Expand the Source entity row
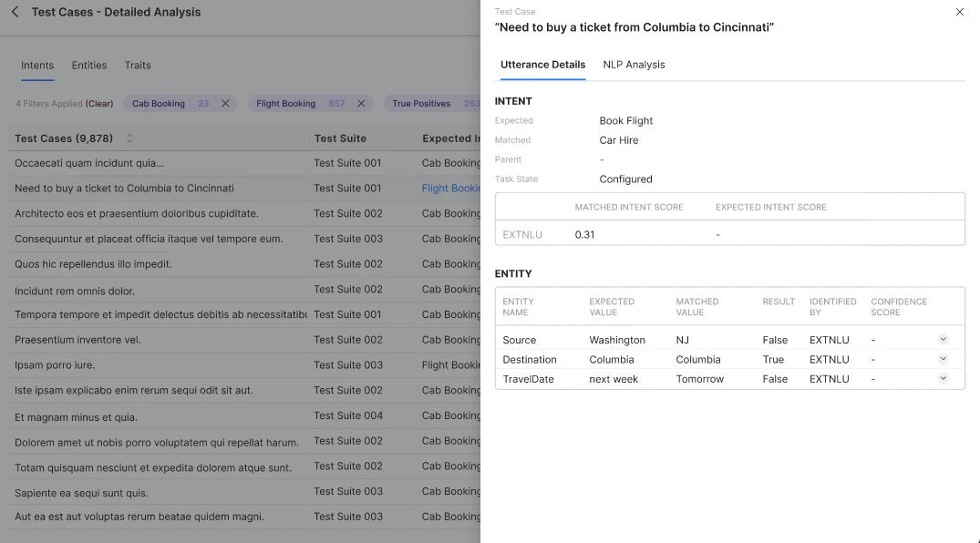The height and width of the screenshot is (543, 980). click(x=943, y=339)
